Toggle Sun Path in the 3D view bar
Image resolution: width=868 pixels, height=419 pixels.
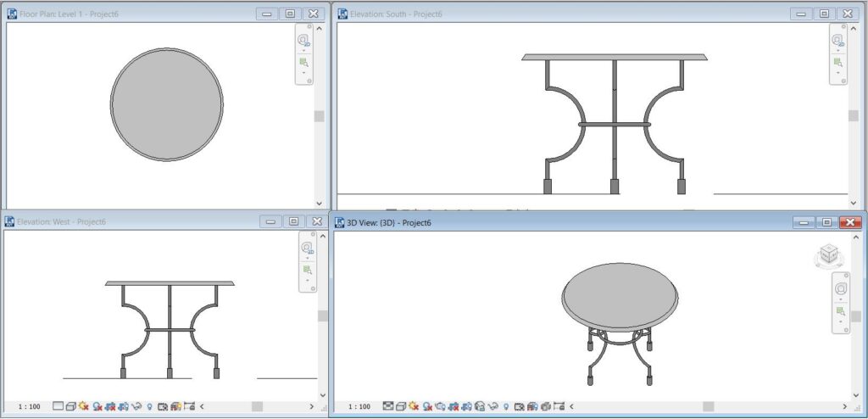pos(414,406)
